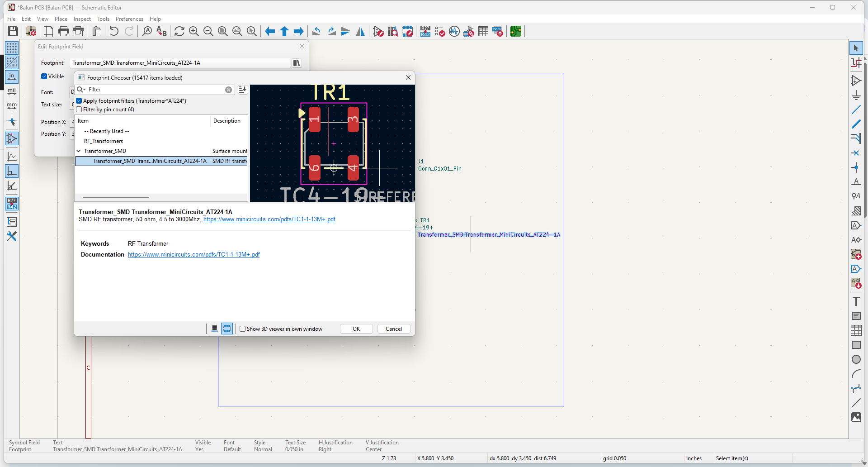Open the Preferences menu

point(129,19)
